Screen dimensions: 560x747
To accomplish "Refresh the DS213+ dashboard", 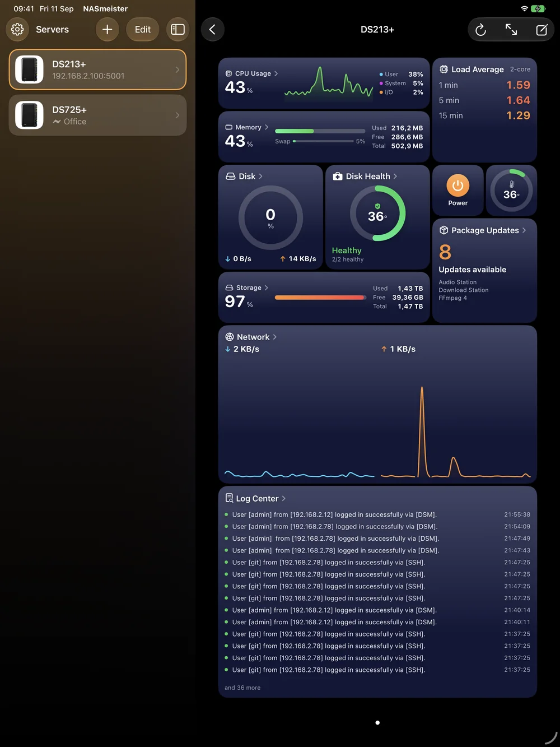I will tap(480, 30).
